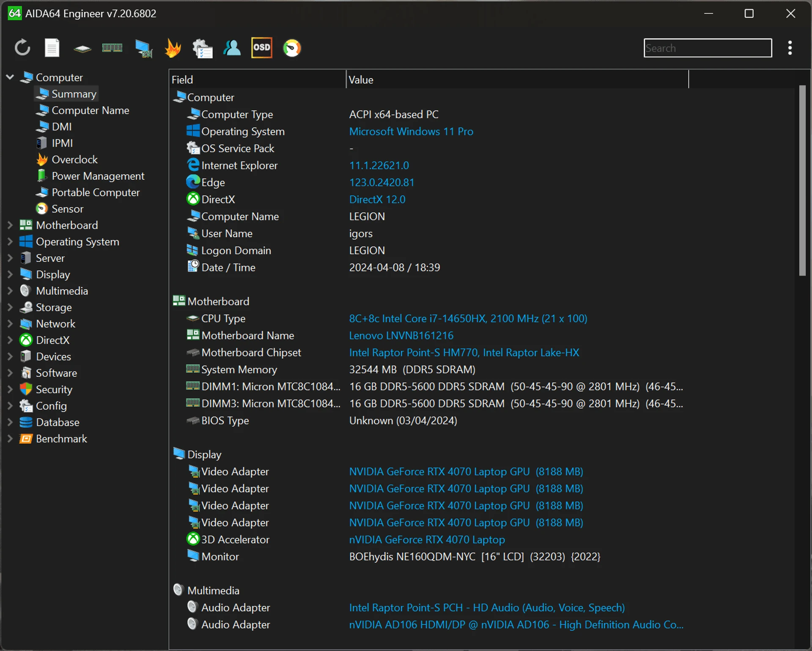Expand the Network tree node
812x651 pixels.
10,324
